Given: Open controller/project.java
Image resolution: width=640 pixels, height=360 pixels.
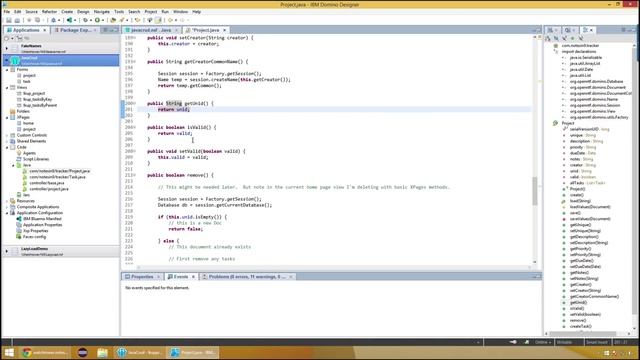Looking at the screenshot, I should [x=49, y=189].
